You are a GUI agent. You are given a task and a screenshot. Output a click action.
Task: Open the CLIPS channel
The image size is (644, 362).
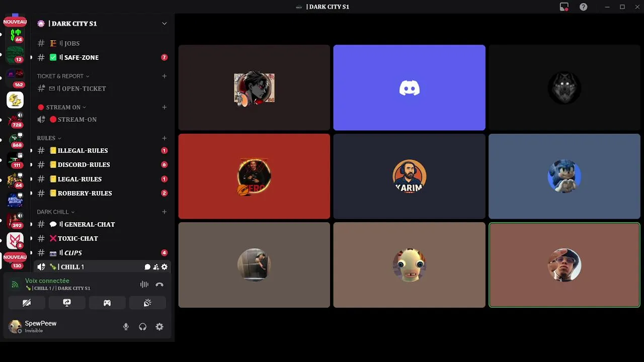click(x=103, y=253)
